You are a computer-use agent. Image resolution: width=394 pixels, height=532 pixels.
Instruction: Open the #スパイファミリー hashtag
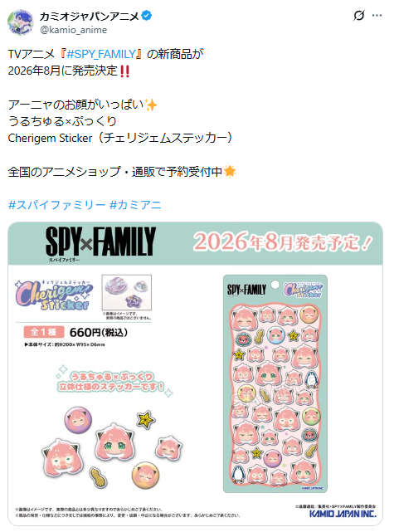tap(56, 205)
